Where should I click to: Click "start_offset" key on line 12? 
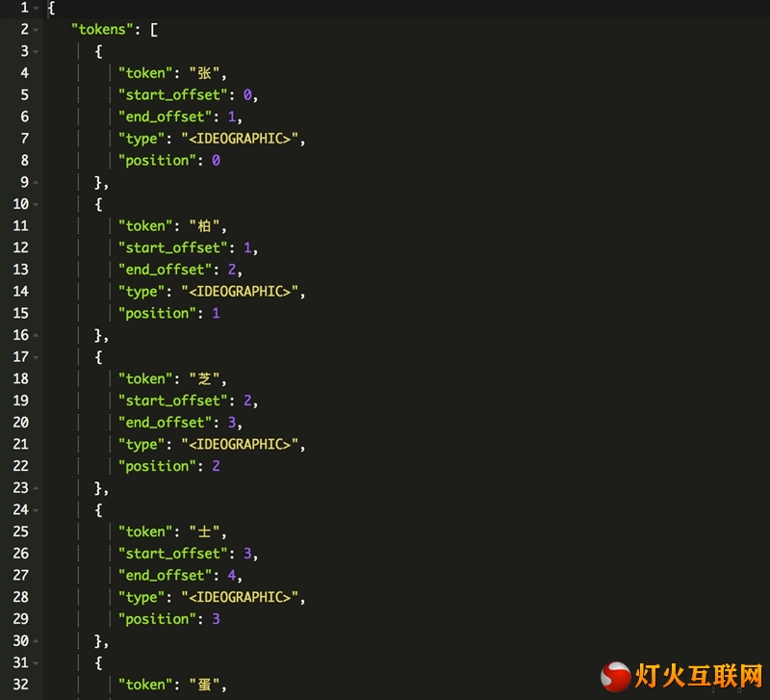[173, 247]
